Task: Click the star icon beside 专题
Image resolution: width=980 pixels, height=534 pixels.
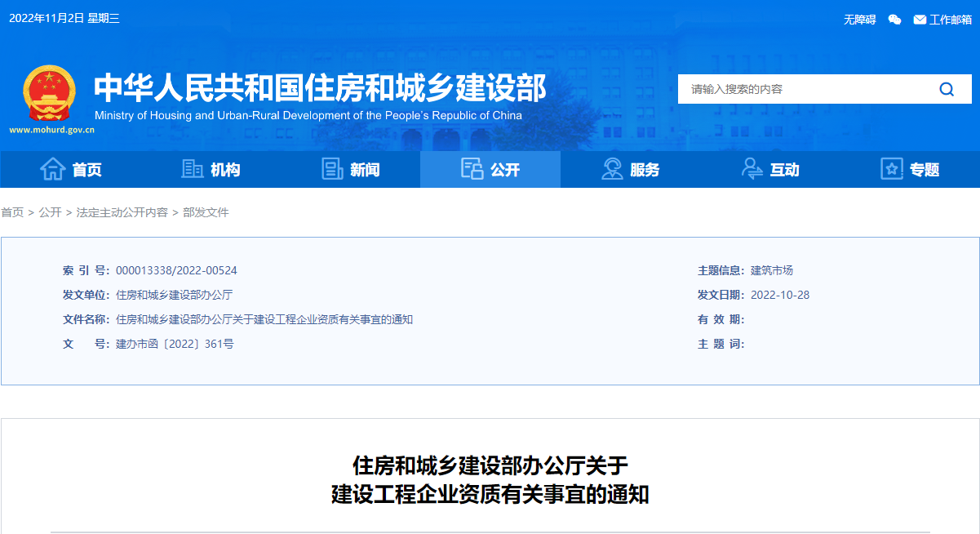Action: click(892, 169)
